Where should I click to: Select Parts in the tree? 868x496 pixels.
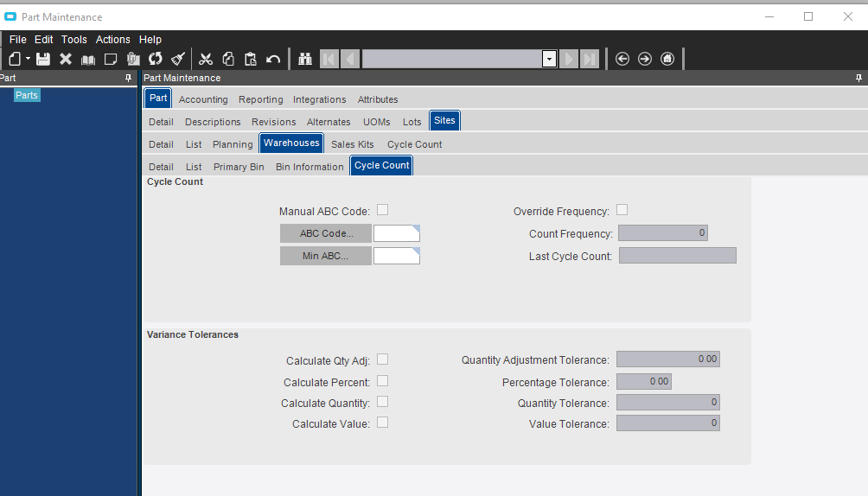click(x=27, y=95)
